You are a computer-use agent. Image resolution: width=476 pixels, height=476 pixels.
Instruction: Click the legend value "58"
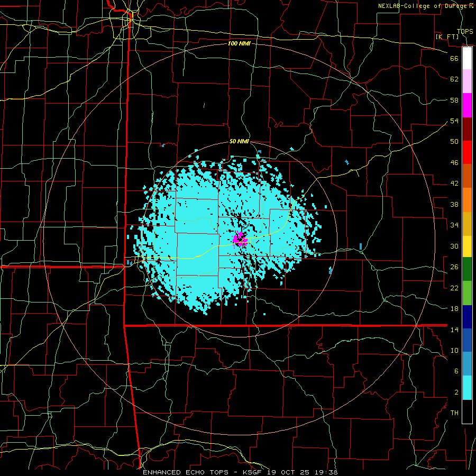coord(454,100)
